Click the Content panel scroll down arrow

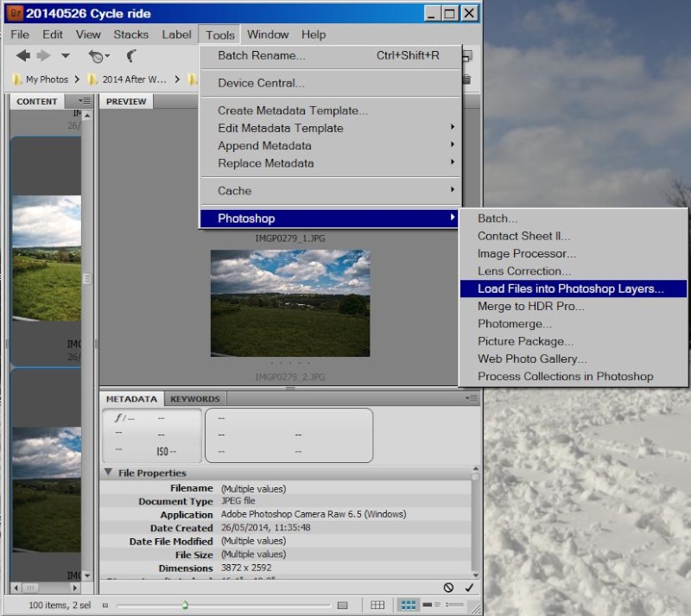click(87, 575)
